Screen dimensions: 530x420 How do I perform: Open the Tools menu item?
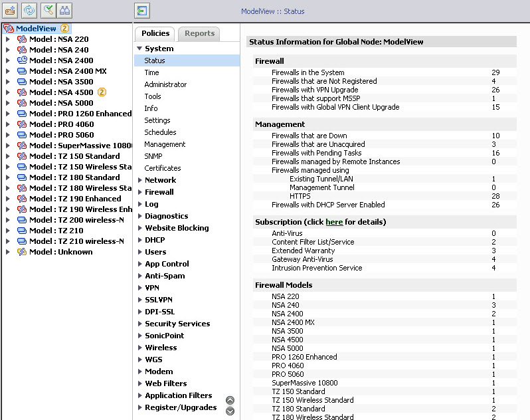coord(153,96)
